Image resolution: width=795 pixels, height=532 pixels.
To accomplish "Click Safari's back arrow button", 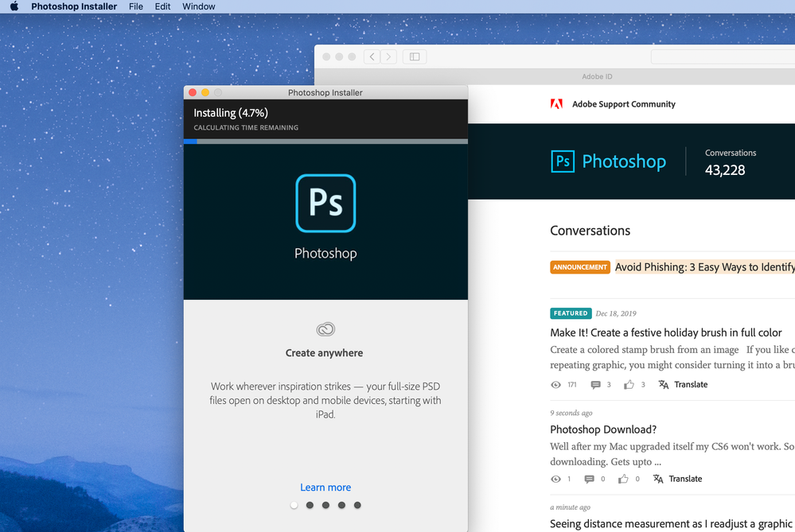I will 372,56.
